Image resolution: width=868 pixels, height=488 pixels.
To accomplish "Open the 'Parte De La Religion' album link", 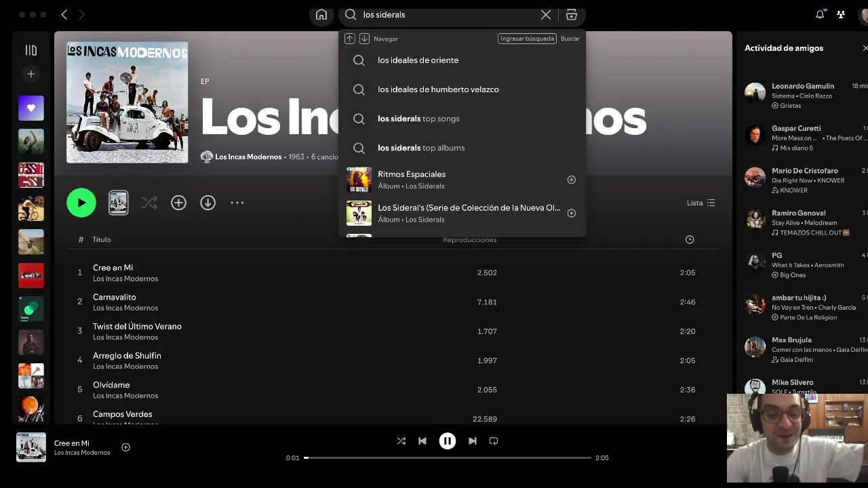I will point(808,317).
